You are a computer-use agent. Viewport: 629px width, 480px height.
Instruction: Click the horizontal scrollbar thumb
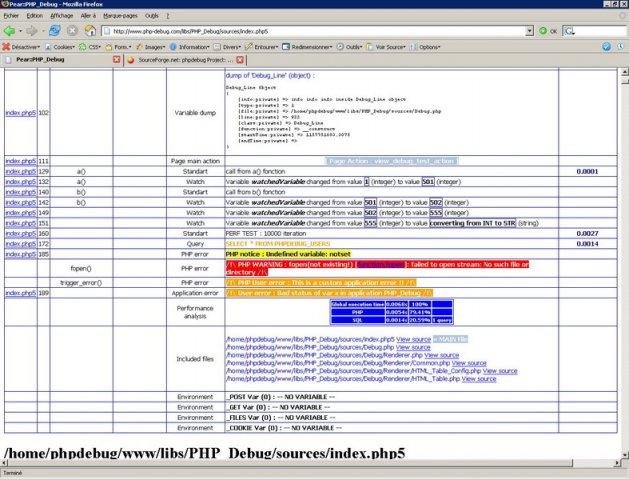pos(290,463)
